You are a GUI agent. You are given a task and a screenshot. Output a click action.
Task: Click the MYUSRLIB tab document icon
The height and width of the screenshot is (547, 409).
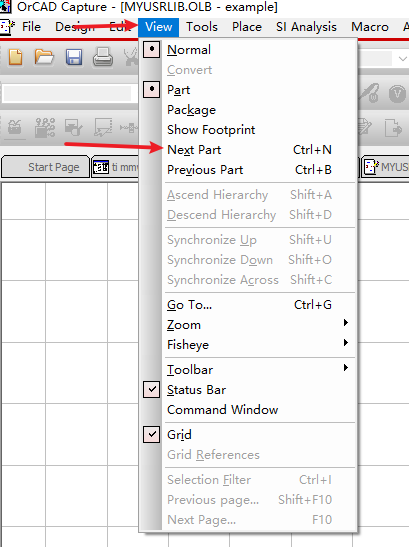[371, 167]
